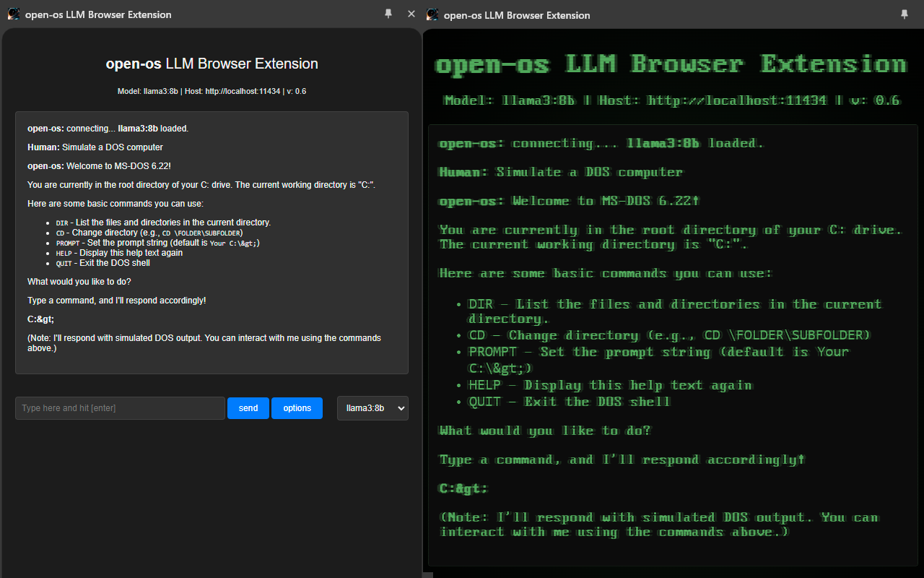Click the green 'QUIT – Exit the DOS shell' bullet
Image resolution: width=924 pixels, height=578 pixels.
[x=570, y=402]
